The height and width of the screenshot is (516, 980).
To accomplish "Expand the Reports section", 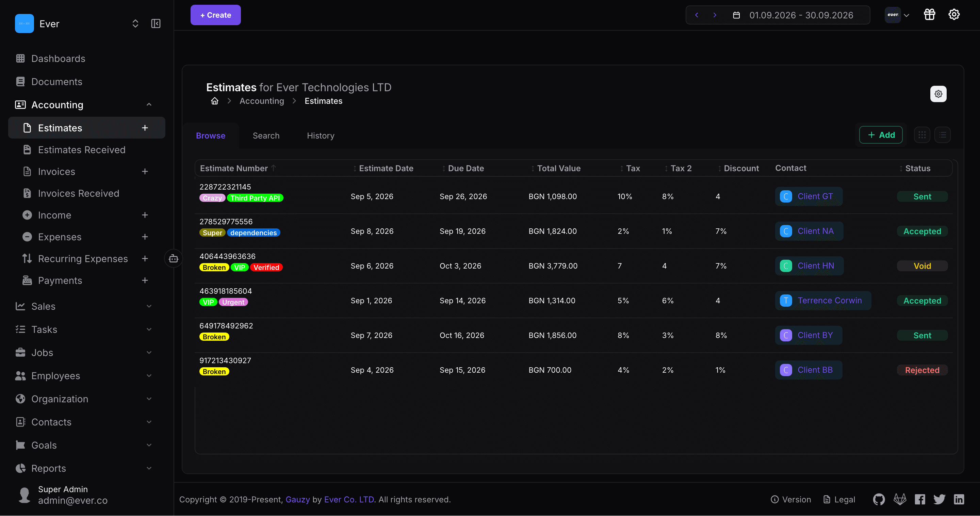I will (149, 468).
